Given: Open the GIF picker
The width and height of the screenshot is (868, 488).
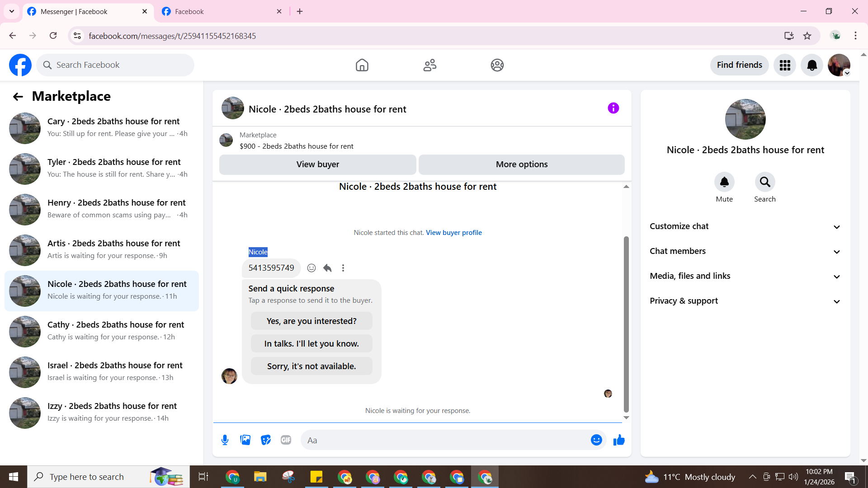Looking at the screenshot, I should [286, 440].
